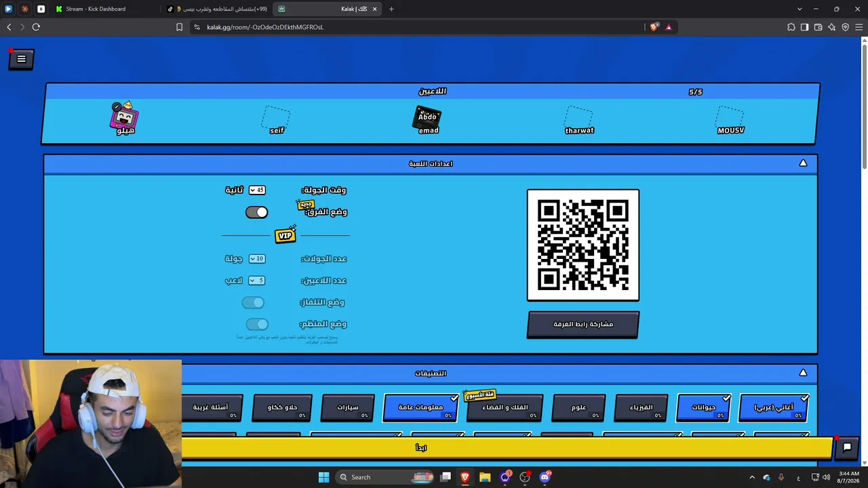868x488 pixels.
Task: Click the microphone icon in system tray
Action: click(x=781, y=477)
